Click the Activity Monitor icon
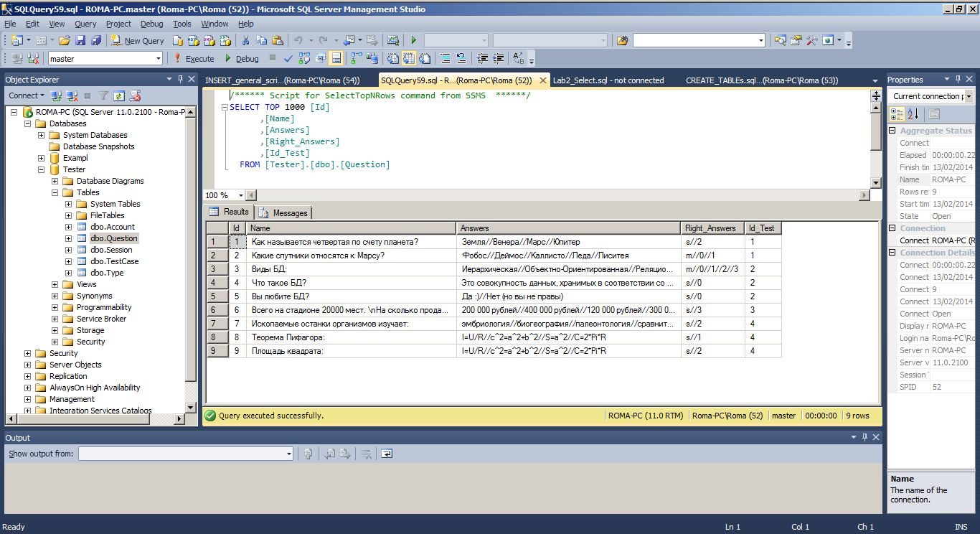 tap(393, 41)
